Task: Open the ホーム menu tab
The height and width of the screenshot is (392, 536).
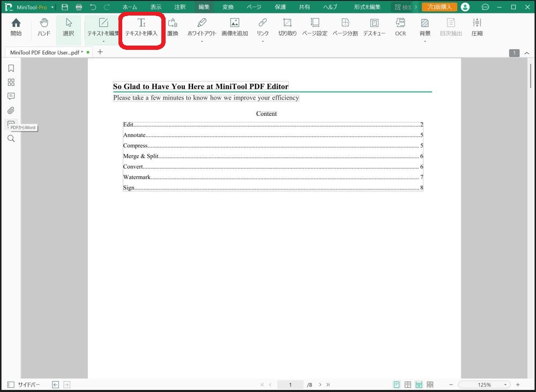Action: pyautogui.click(x=130, y=7)
